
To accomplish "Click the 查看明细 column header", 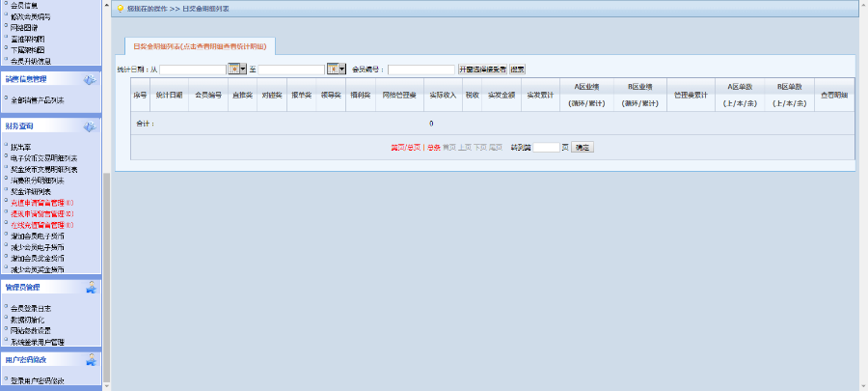I will (834, 96).
